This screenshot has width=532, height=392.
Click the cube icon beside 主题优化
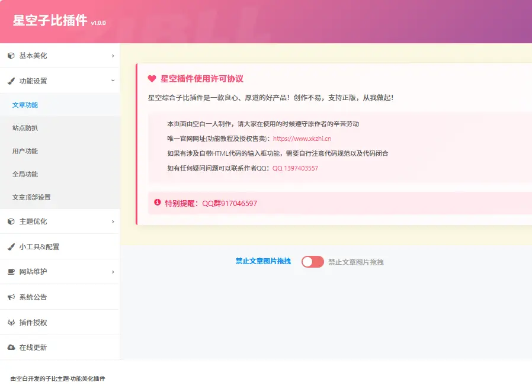tap(11, 221)
